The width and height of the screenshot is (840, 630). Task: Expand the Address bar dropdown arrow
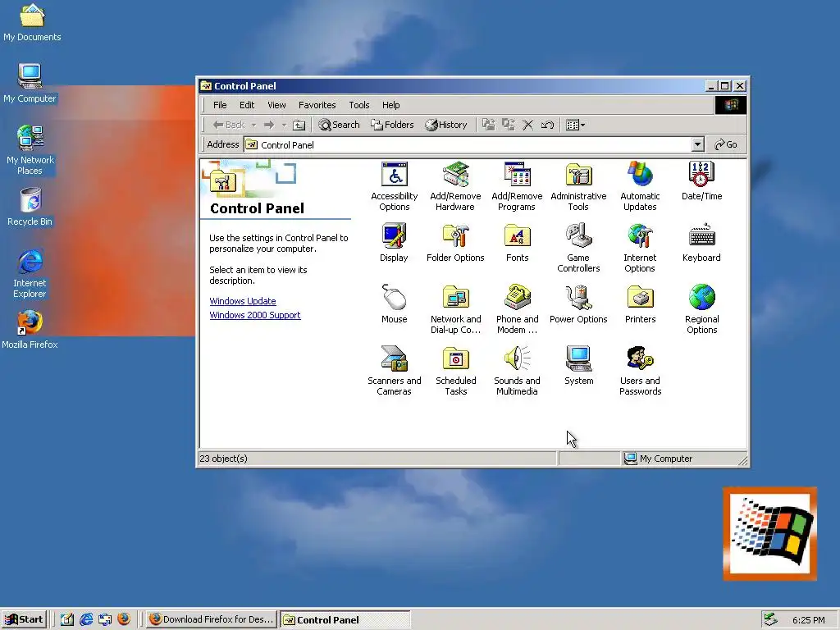[697, 144]
